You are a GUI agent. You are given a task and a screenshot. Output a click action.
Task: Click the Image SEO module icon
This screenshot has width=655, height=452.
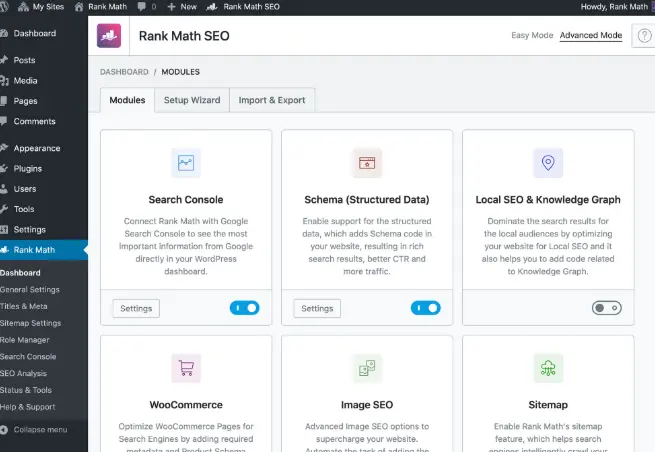367,368
